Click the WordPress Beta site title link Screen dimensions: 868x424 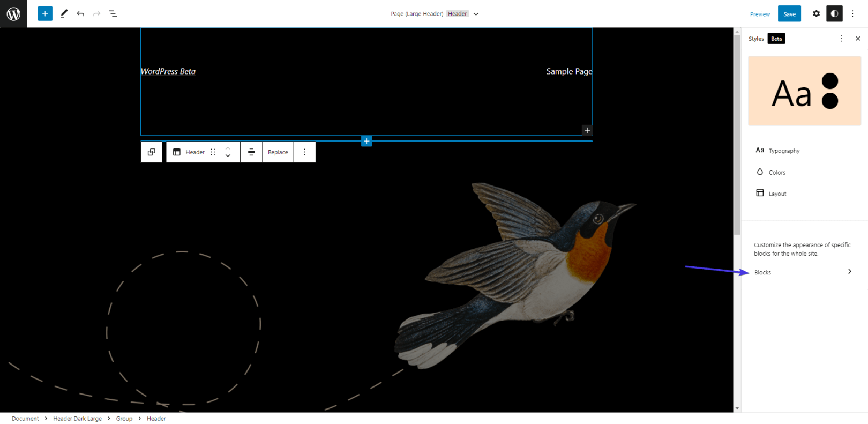click(x=168, y=71)
